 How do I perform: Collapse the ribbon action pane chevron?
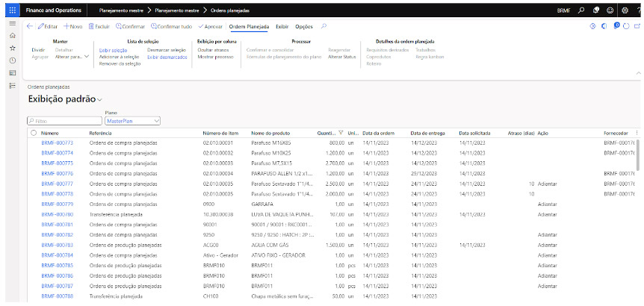click(637, 72)
